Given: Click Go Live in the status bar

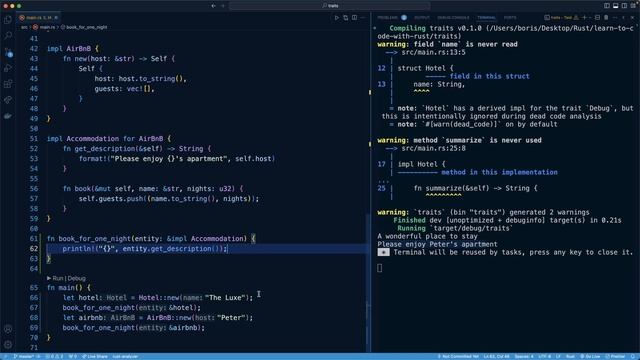Looking at the screenshot, I should [590, 356].
